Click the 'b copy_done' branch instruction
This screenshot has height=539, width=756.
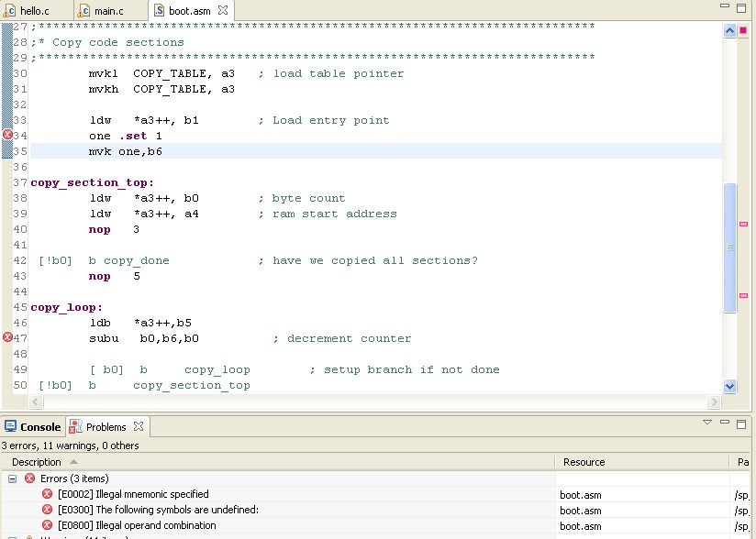coord(128,260)
